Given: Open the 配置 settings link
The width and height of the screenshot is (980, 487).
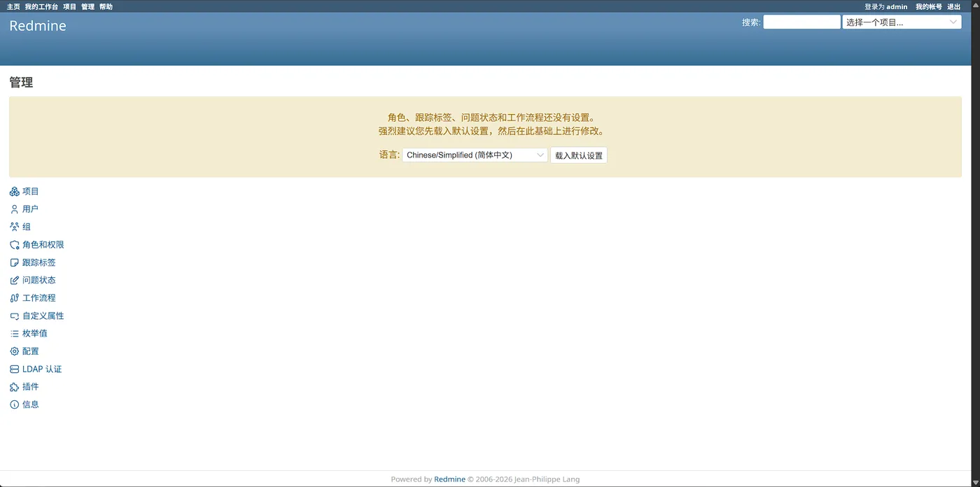Looking at the screenshot, I should point(31,351).
